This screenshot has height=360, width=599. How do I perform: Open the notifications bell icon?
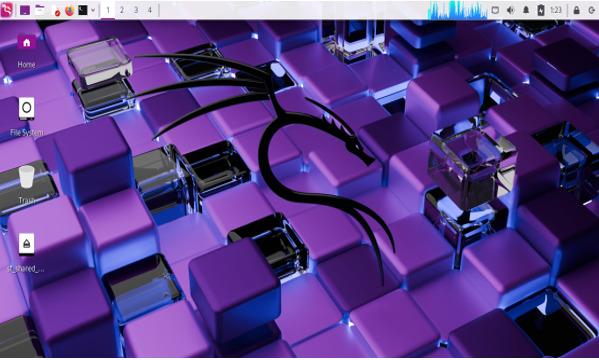tap(526, 10)
